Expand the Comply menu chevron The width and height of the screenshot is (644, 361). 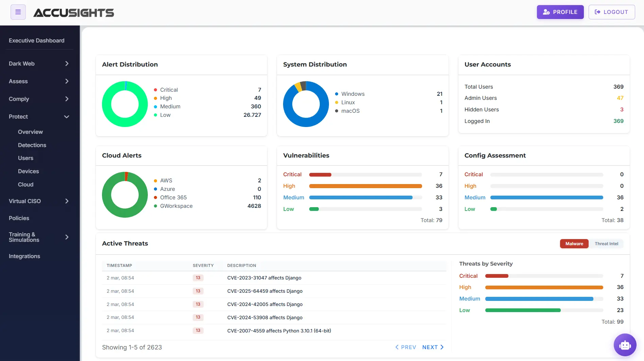pyautogui.click(x=67, y=99)
